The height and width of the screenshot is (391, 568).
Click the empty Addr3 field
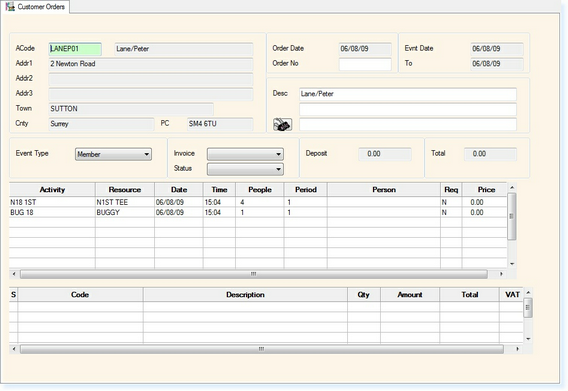151,94
